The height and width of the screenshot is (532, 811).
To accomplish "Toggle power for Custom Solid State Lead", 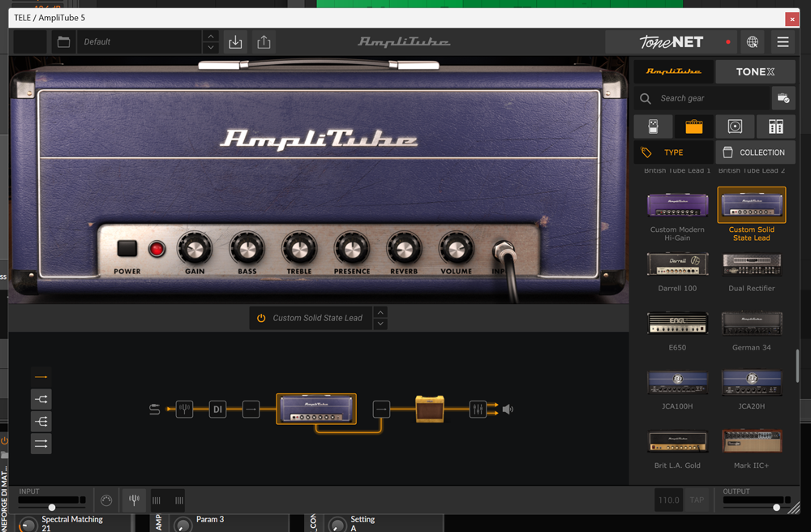I will [x=261, y=318].
